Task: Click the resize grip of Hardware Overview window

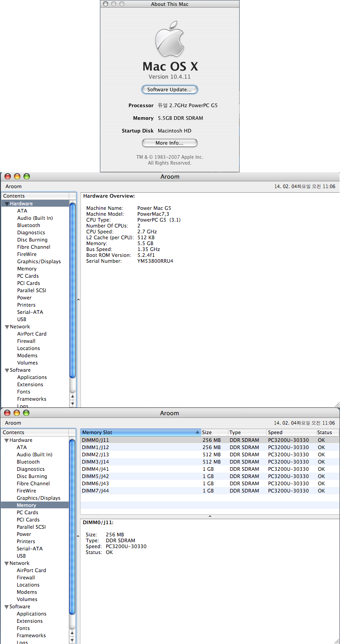Action: point(336,404)
